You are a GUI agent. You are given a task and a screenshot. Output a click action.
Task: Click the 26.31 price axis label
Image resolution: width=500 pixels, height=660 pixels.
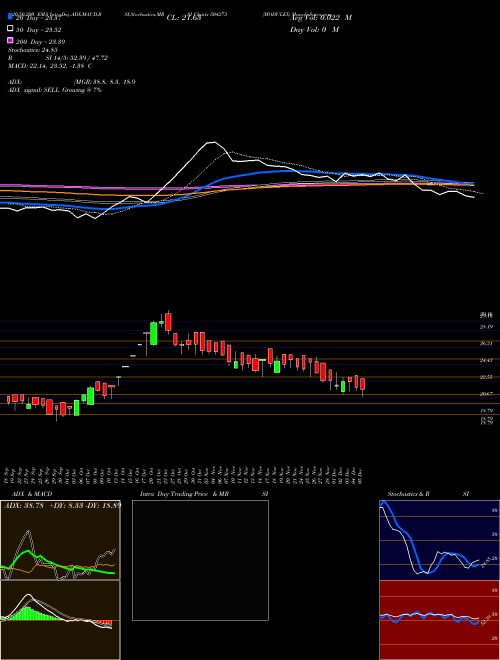tap(486, 343)
